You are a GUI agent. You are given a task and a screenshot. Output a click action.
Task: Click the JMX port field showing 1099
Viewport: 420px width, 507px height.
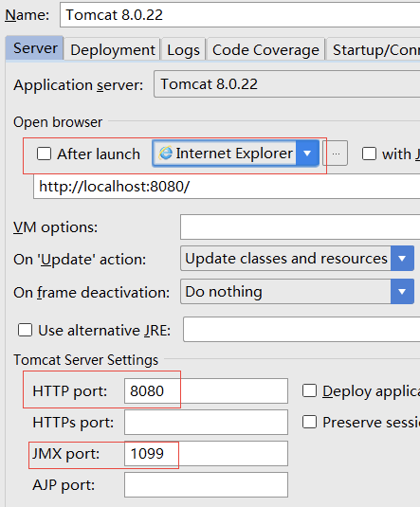click(206, 454)
